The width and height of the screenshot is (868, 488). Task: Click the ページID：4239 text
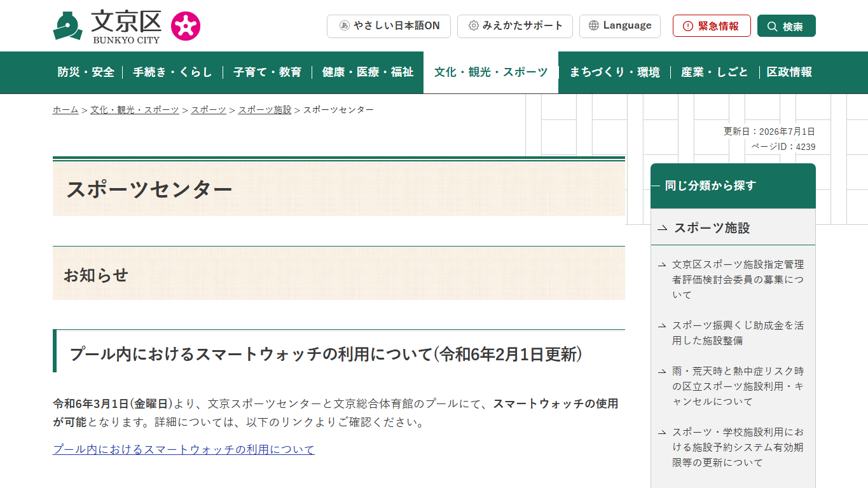(783, 147)
